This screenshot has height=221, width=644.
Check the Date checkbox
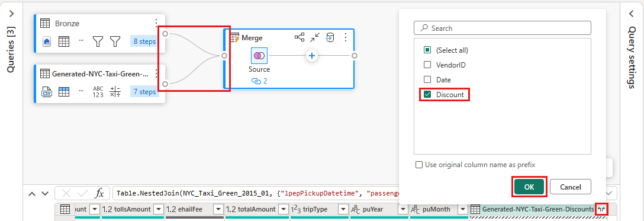[427, 80]
